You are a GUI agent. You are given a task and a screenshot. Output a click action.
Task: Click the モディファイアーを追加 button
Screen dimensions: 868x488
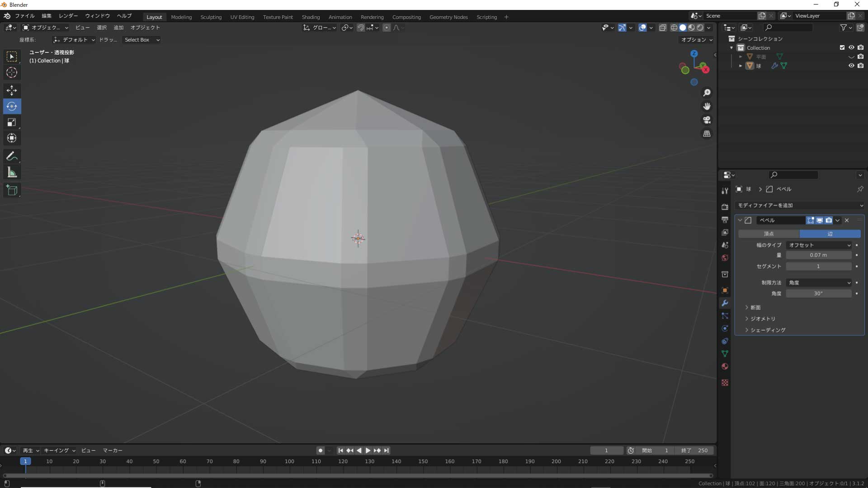click(799, 205)
